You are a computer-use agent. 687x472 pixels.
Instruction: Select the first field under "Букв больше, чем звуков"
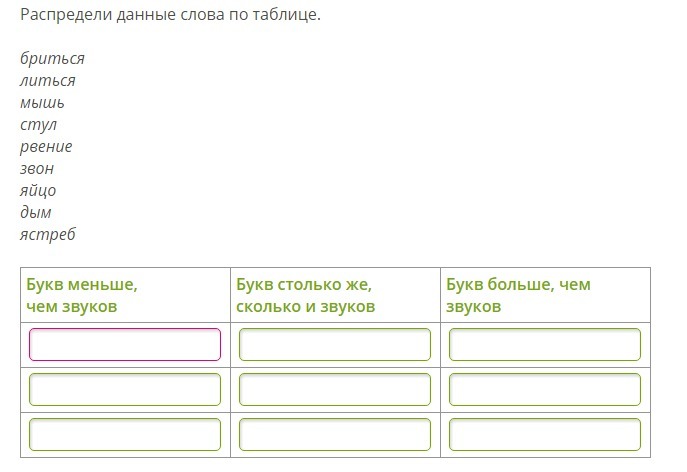[x=545, y=344]
